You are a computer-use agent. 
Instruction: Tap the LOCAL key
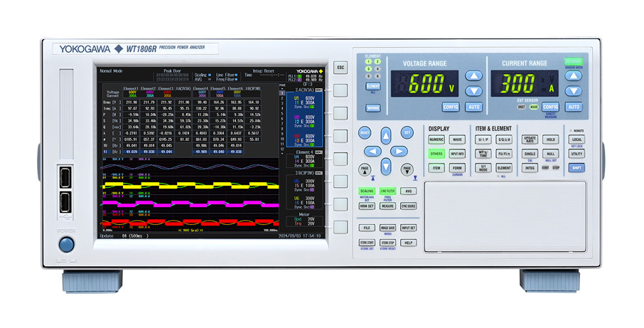[x=576, y=139]
